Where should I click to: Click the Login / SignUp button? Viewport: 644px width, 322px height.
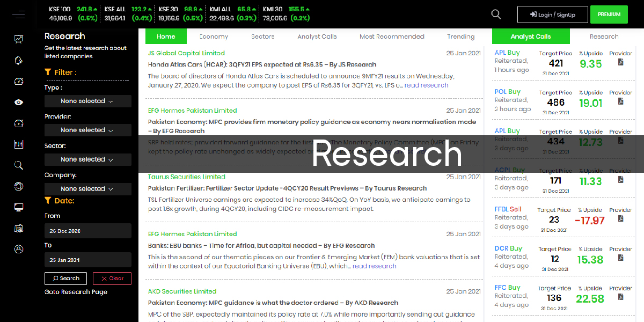pyautogui.click(x=552, y=14)
